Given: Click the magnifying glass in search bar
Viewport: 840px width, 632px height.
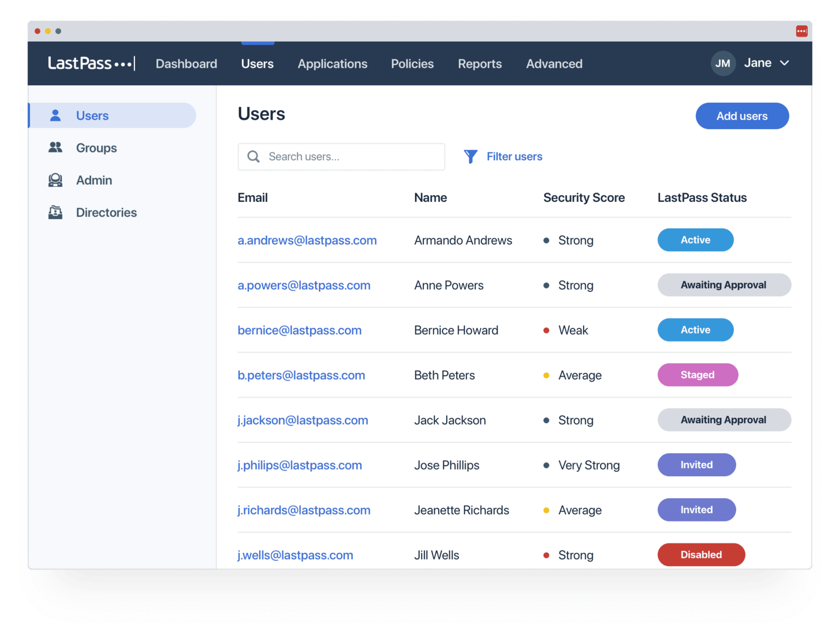Looking at the screenshot, I should click(x=253, y=156).
